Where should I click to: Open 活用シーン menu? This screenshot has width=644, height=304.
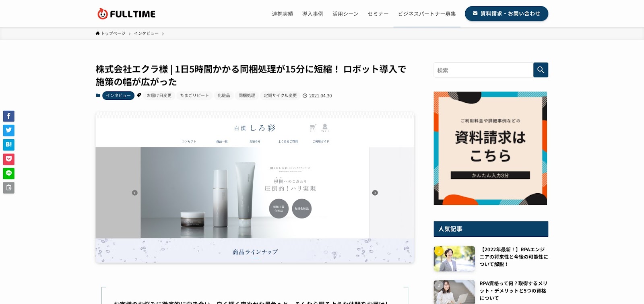[345, 14]
